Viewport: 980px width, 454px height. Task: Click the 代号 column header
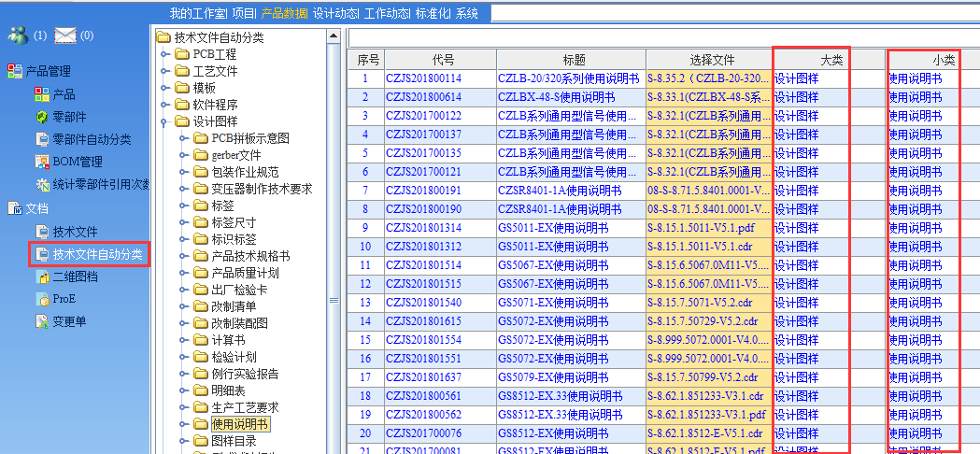(440, 60)
